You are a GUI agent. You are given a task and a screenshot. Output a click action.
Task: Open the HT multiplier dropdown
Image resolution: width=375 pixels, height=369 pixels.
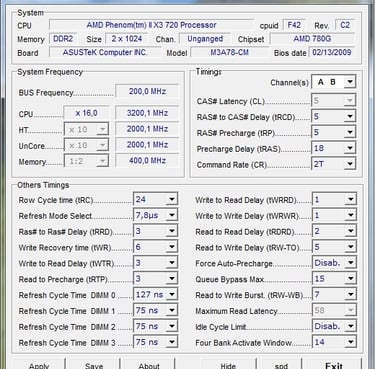[x=86, y=129]
